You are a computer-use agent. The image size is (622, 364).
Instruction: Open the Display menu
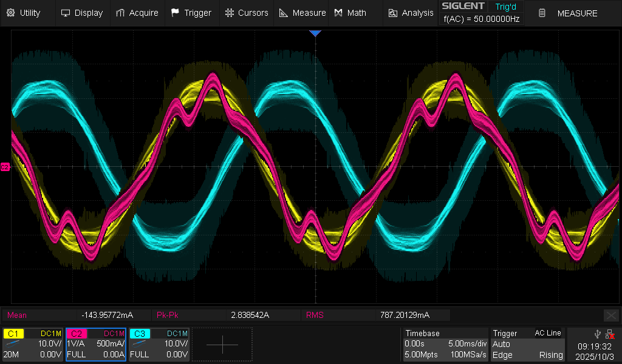(x=82, y=13)
